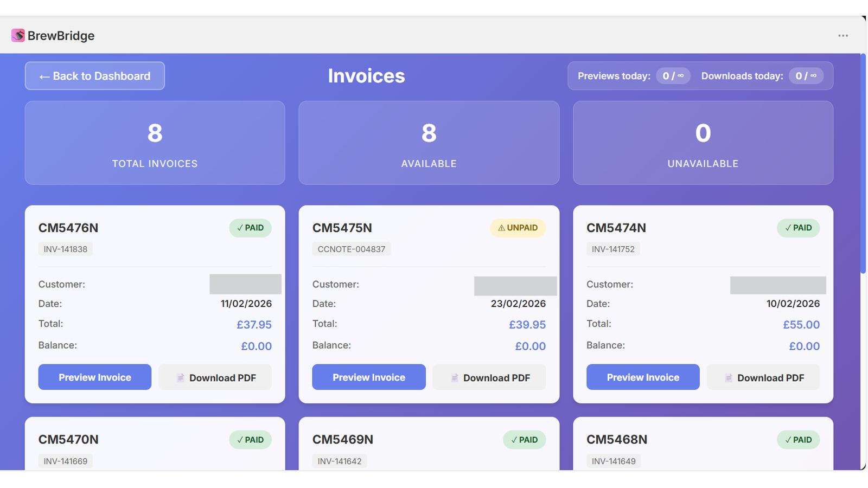This screenshot has height=488, width=868.
Task: Preview invoice CM5474N
Action: point(643,377)
